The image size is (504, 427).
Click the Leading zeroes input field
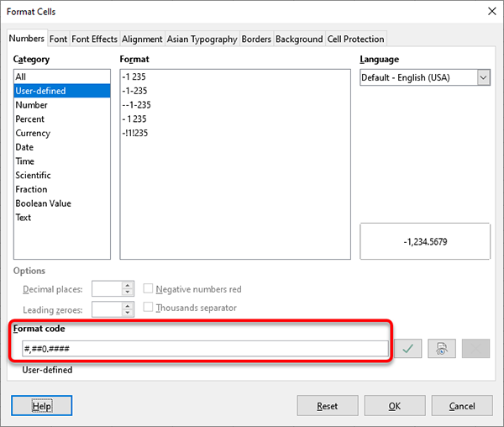[107, 309]
